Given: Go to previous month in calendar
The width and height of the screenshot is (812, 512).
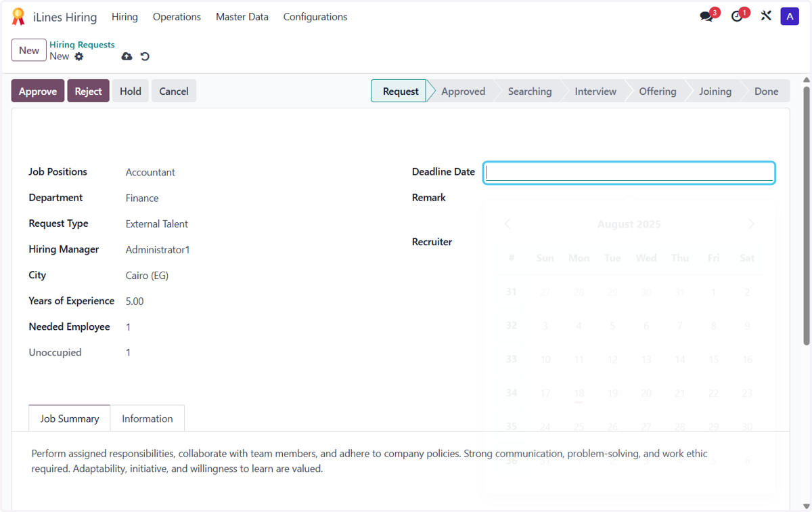Looking at the screenshot, I should pyautogui.click(x=507, y=224).
